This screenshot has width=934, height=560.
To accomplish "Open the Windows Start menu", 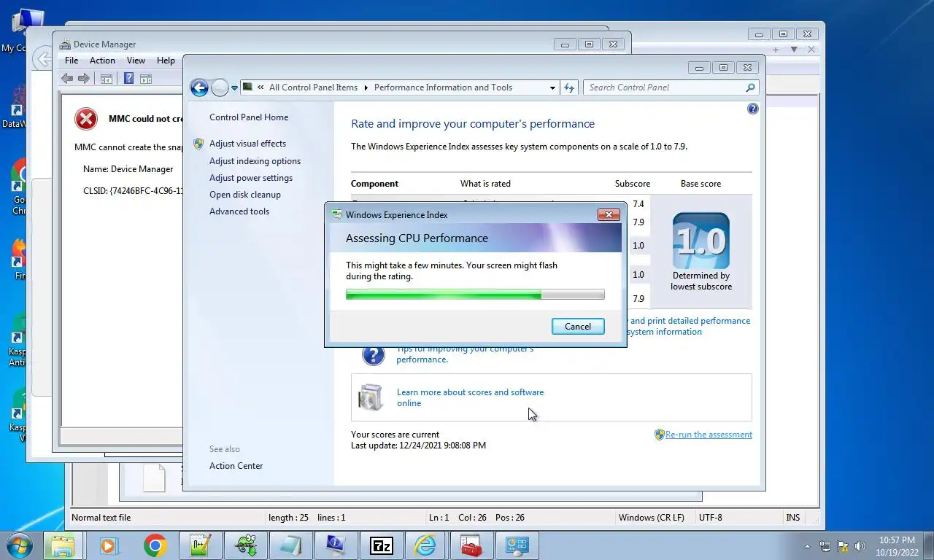I will [19, 545].
